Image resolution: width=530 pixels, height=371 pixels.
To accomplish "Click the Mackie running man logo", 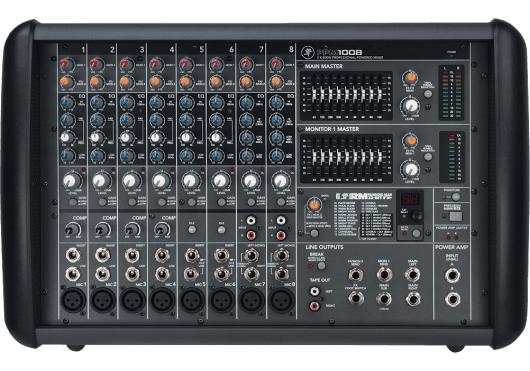I will (307, 52).
